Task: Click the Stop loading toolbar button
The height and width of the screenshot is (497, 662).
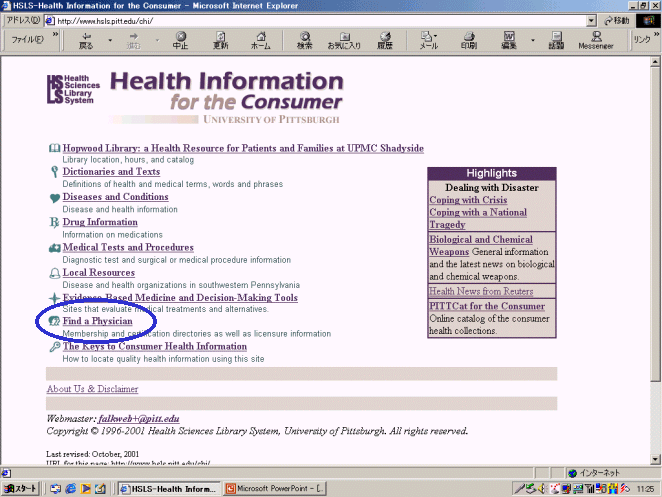Action: pos(180,40)
